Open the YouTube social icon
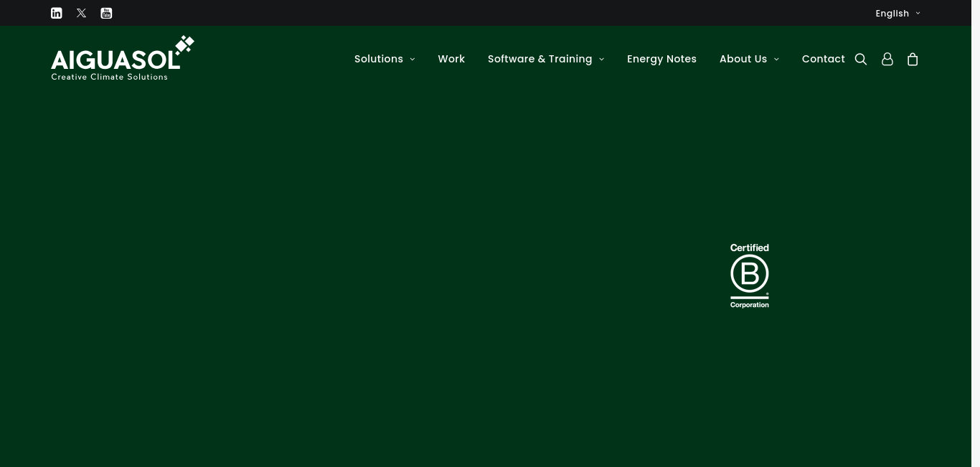 (106, 13)
